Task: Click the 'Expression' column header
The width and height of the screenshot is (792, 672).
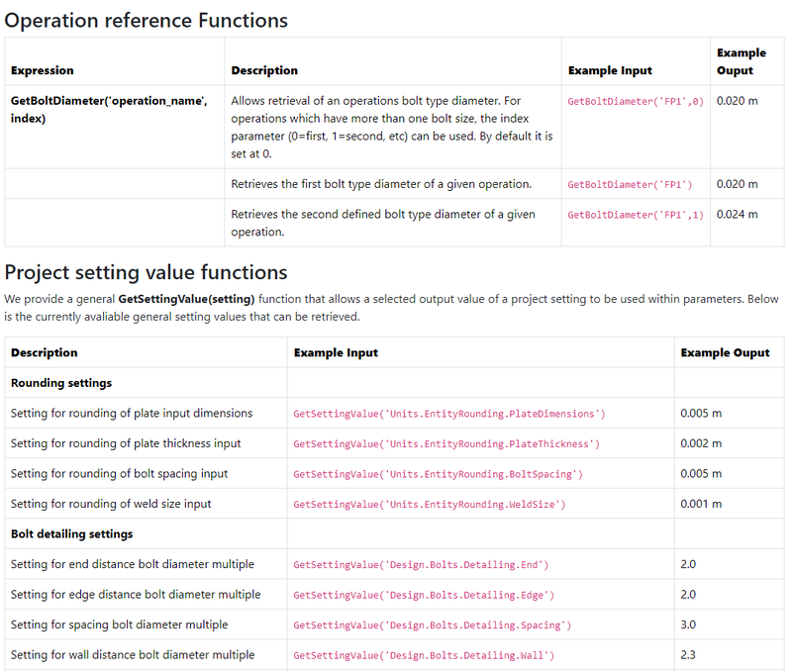Action: [x=42, y=70]
